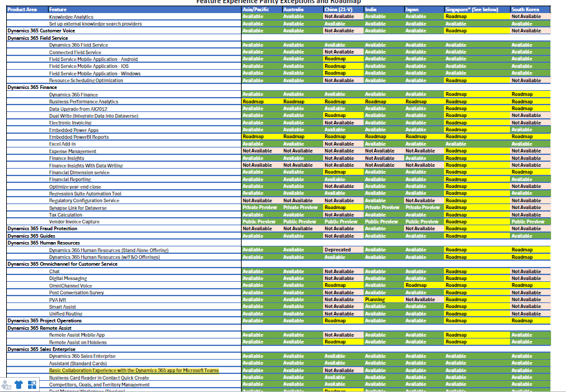Click Dynamics 365 Guides product area
This screenshot has height=392, width=566.
click(x=31, y=236)
